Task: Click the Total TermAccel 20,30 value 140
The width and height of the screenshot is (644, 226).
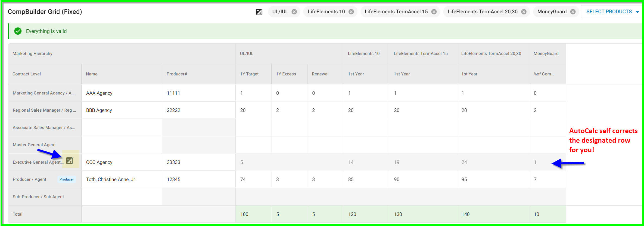Action: coord(465,214)
